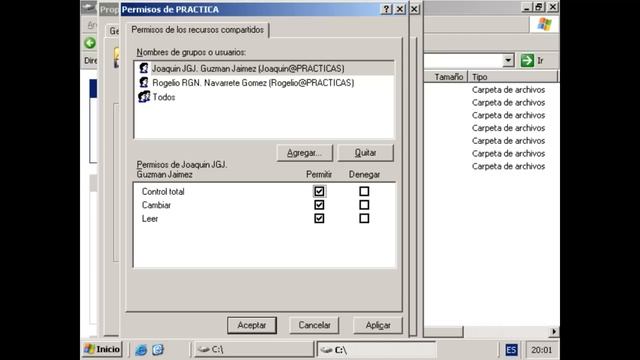The height and width of the screenshot is (360, 640).
Task: Select Permisos de los recursos compartidos tab
Action: tap(198, 30)
